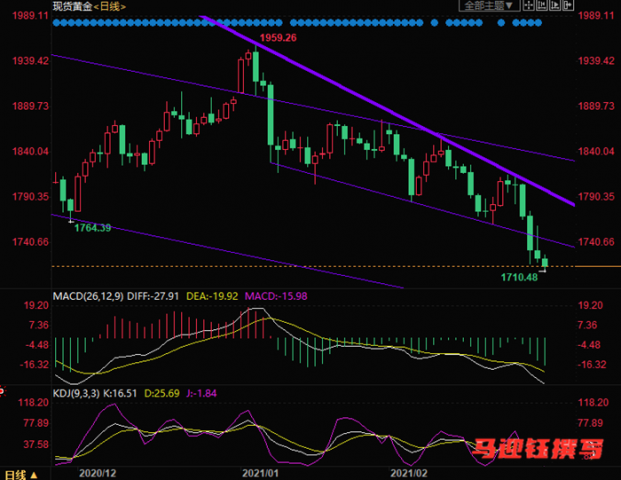Click the last blue event dot on the right
The image size is (621, 480).
coord(538,23)
